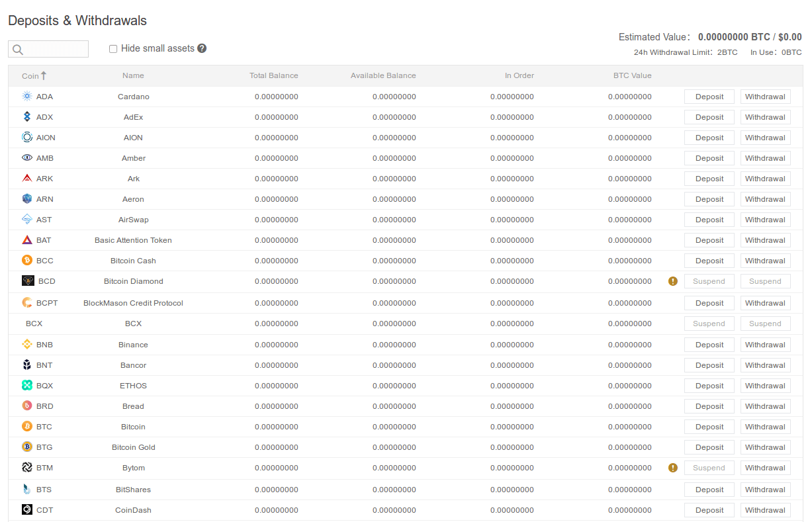The width and height of the screenshot is (812, 522).
Task: Click the Deposits & Withdrawals page heading
Action: coord(77,21)
